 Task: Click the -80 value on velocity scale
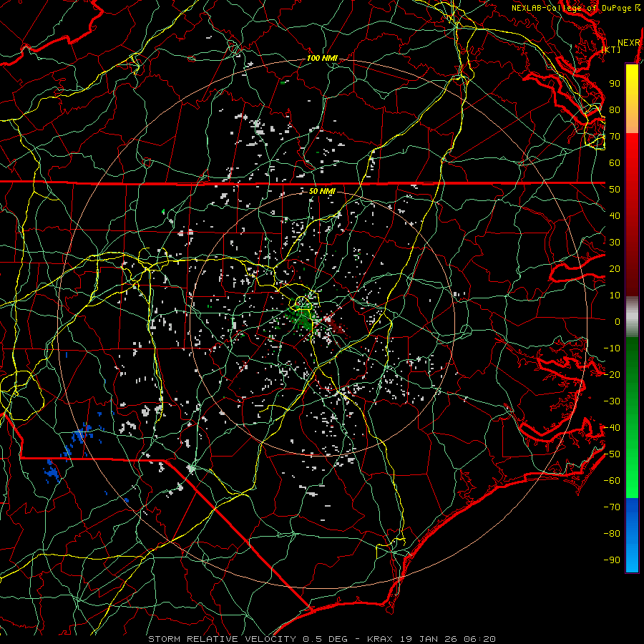pos(612,534)
